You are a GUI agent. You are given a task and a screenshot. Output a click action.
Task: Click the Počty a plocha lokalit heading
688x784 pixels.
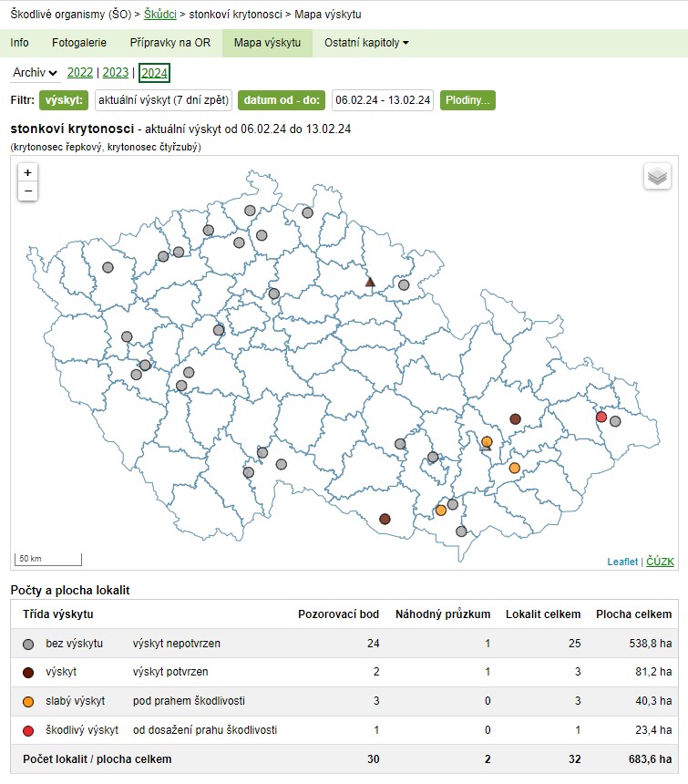[x=70, y=590]
